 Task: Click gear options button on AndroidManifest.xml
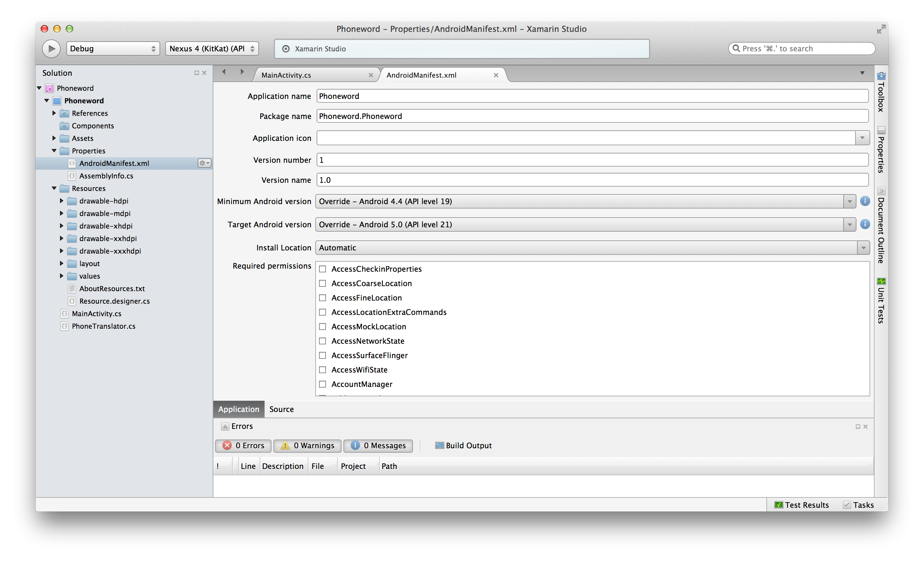(x=204, y=163)
